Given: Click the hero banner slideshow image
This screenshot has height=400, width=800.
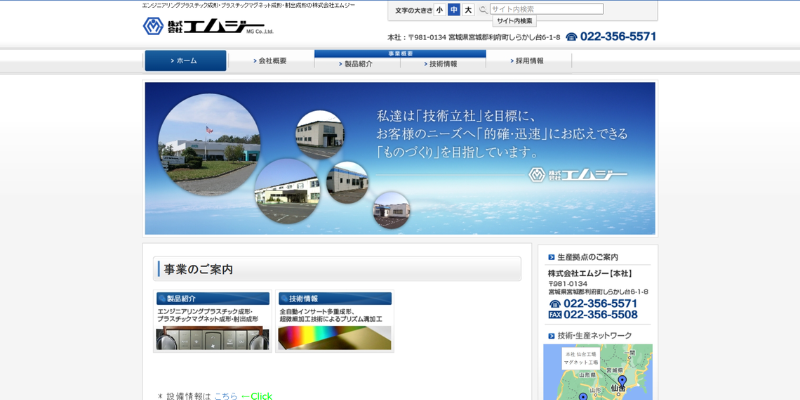Looking at the screenshot, I should [400, 158].
